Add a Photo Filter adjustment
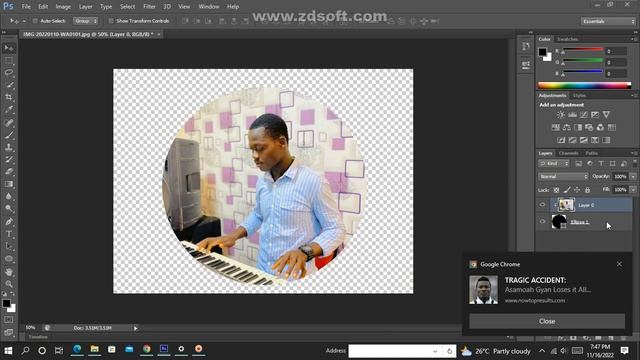Screen dimensions: 640x360 (589, 128)
